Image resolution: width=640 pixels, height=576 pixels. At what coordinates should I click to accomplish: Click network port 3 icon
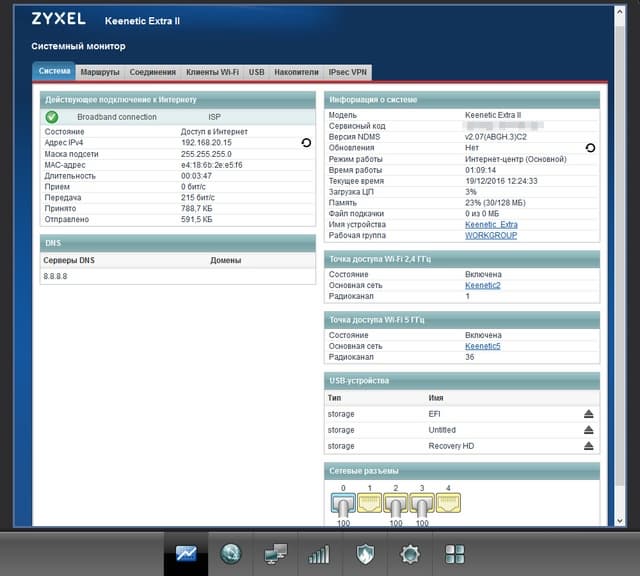pos(422,503)
